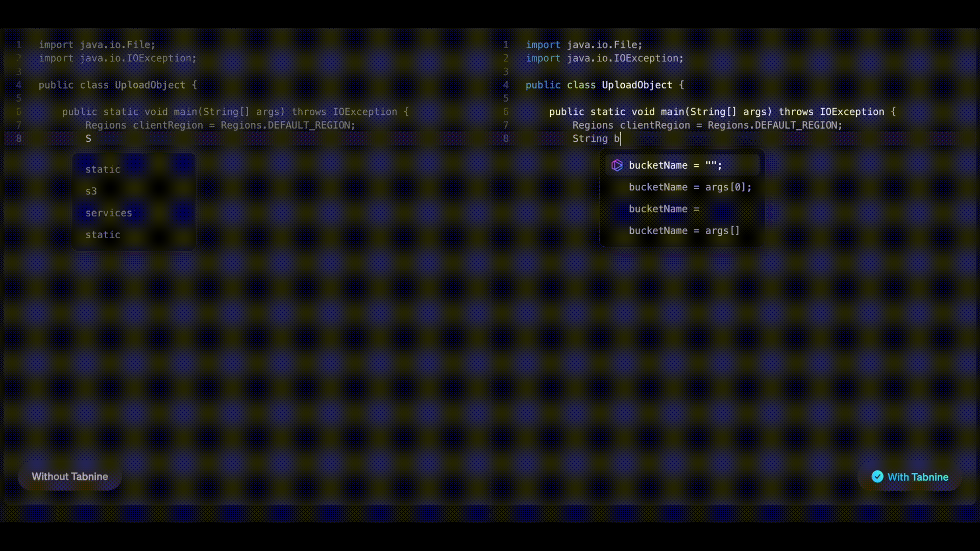The height and width of the screenshot is (551, 980).
Task: Select bucketName = args[] suggestion
Action: tap(684, 230)
